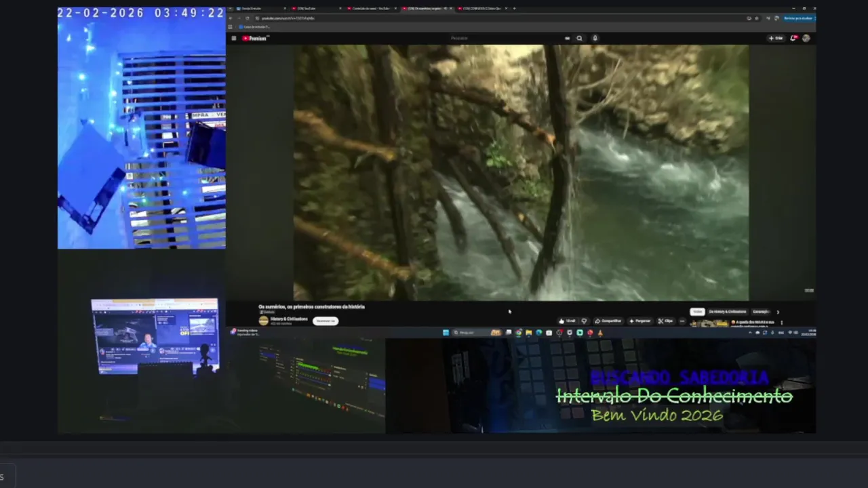The image size is (868, 488).
Task: Click the video player to pause
Action: [x=521, y=173]
